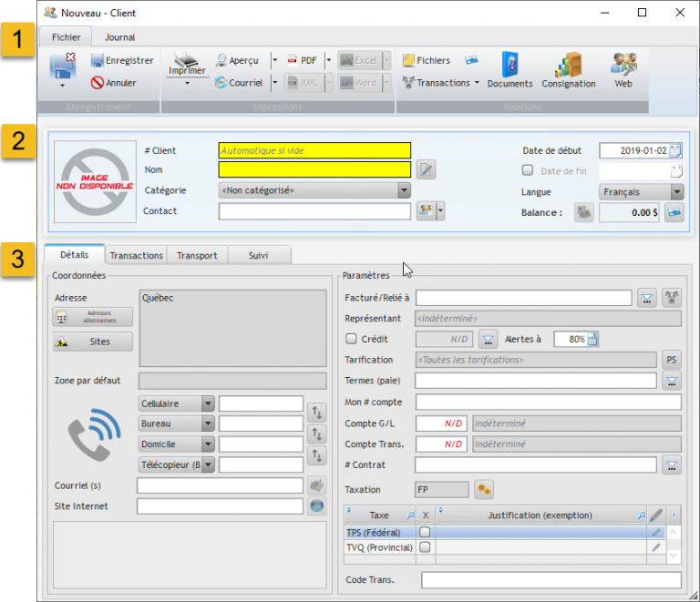700x602 pixels.
Task: Export to PDF
Action: [x=303, y=60]
